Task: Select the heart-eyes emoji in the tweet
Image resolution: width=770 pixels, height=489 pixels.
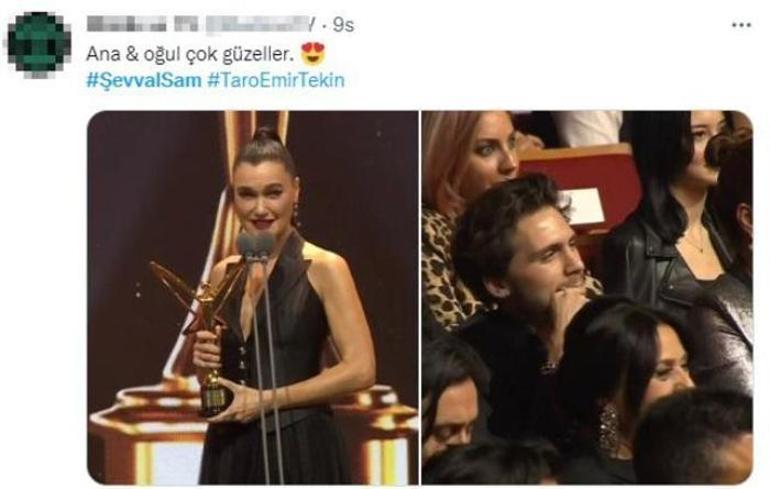Action: [x=313, y=54]
